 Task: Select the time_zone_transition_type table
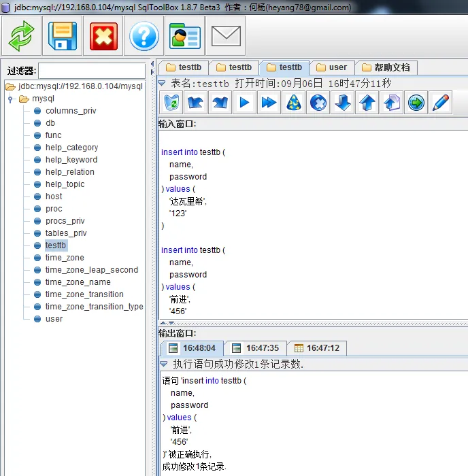point(94,307)
